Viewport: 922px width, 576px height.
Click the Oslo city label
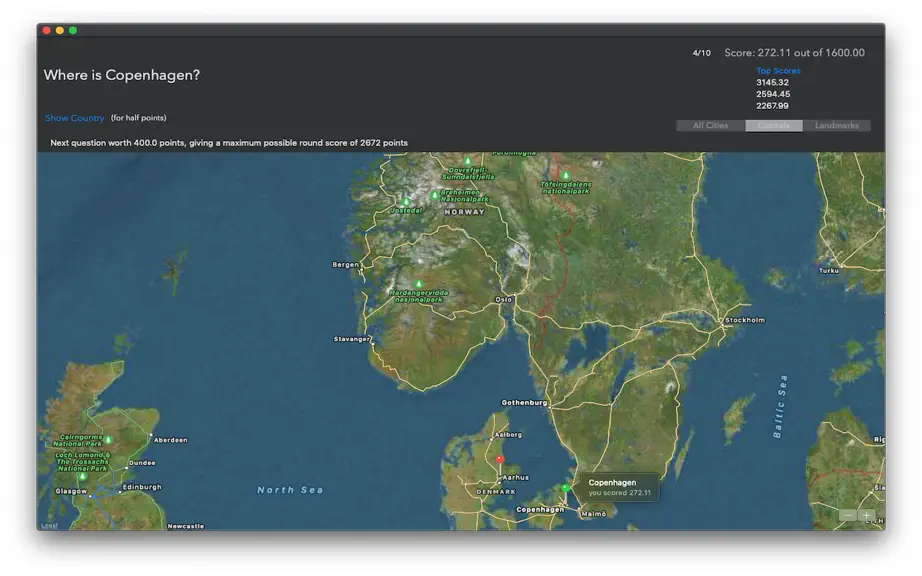point(503,300)
